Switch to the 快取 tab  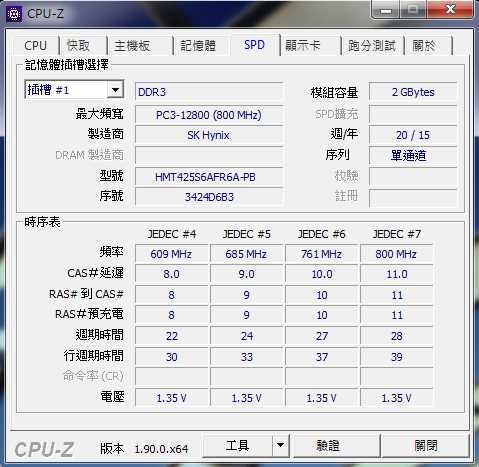(78, 45)
